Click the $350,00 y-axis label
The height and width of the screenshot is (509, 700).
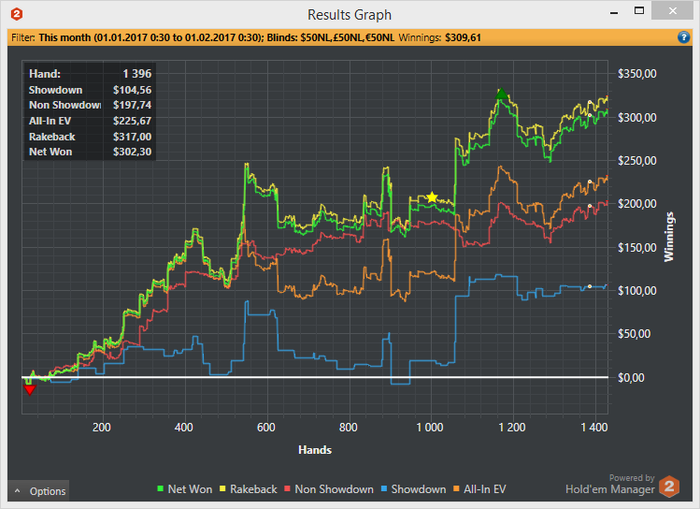click(x=637, y=74)
